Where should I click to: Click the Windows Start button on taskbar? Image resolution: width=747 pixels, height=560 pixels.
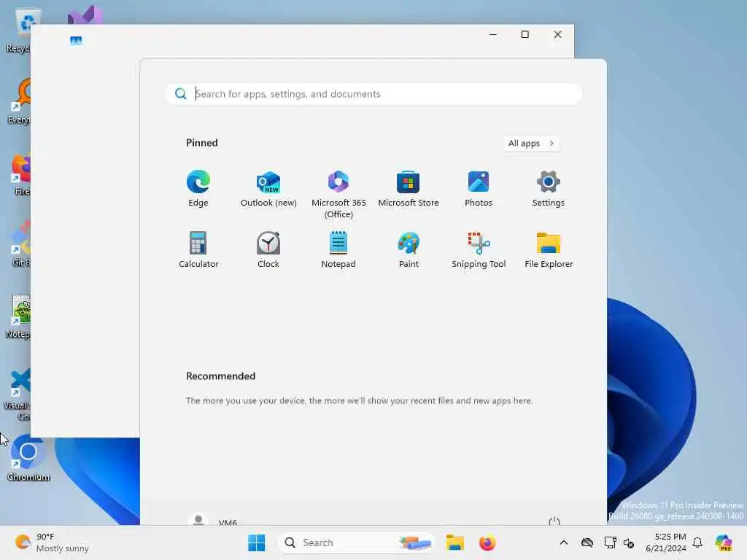click(256, 542)
